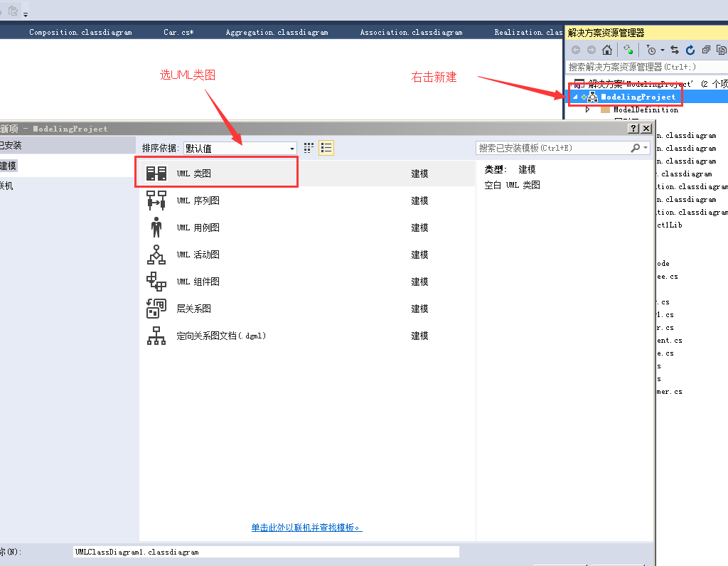Click Solution Explorer back arrow icon
Image resolution: width=728 pixels, height=566 pixels.
coord(576,50)
